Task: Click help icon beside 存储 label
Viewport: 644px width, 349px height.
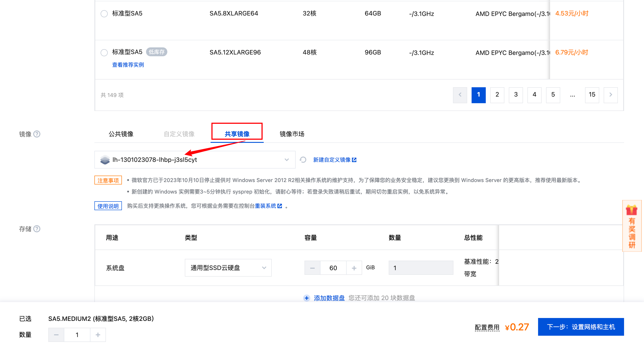Action: tap(37, 229)
